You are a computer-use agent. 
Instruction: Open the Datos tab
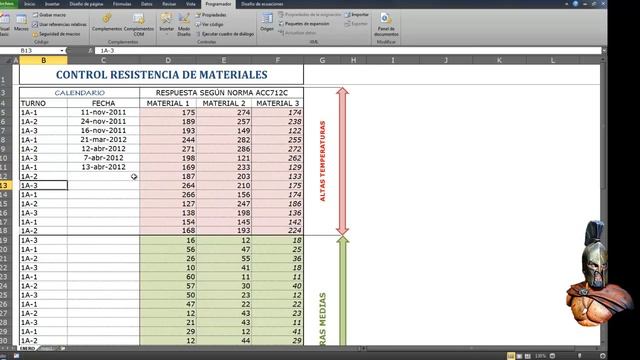pyautogui.click(x=147, y=4)
